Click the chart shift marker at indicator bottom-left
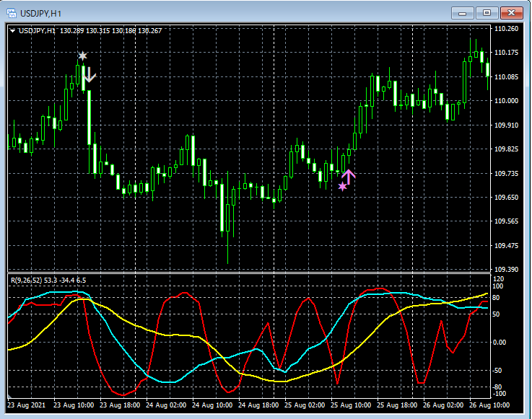The height and width of the screenshot is (419, 532). (9, 396)
